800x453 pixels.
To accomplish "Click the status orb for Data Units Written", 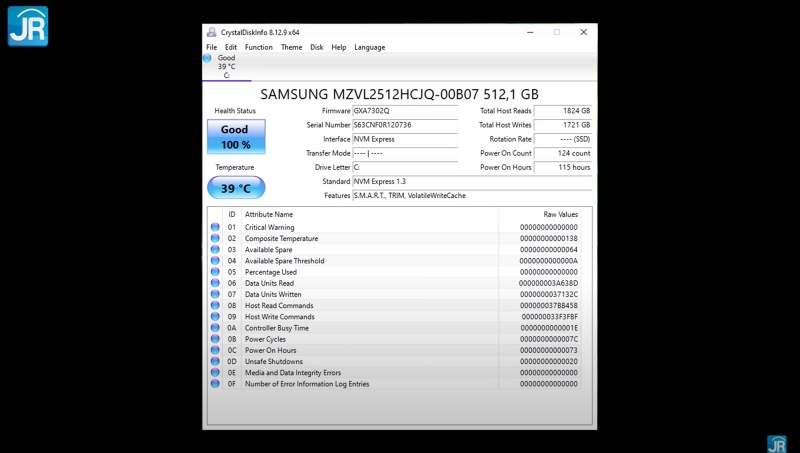I will click(215, 294).
